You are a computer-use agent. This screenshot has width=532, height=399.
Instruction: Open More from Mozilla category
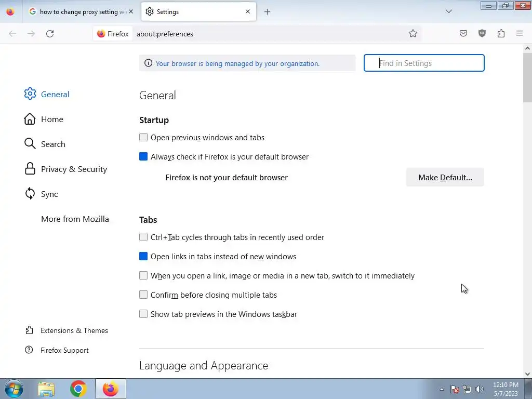(75, 219)
